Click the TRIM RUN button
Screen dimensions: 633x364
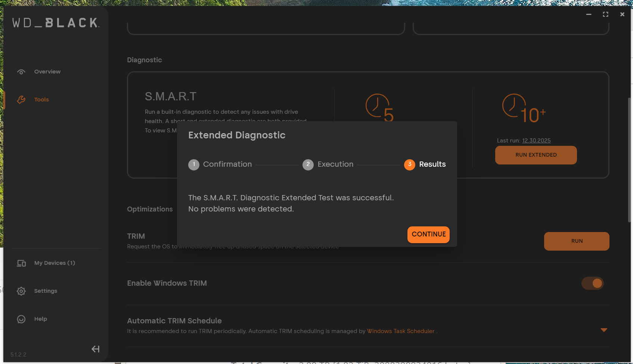[577, 241]
